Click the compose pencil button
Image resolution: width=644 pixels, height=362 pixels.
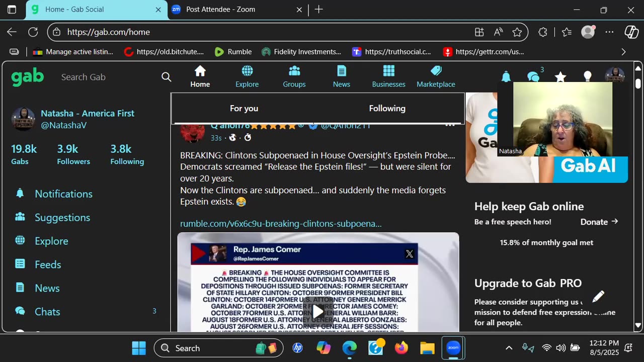point(598,297)
